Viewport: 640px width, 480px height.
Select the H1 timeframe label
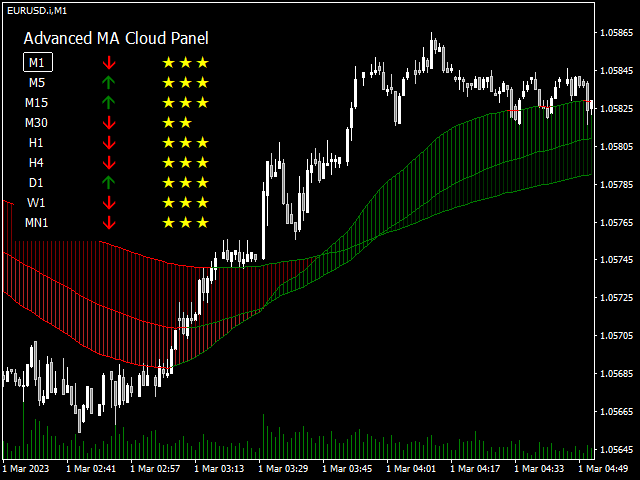36,142
